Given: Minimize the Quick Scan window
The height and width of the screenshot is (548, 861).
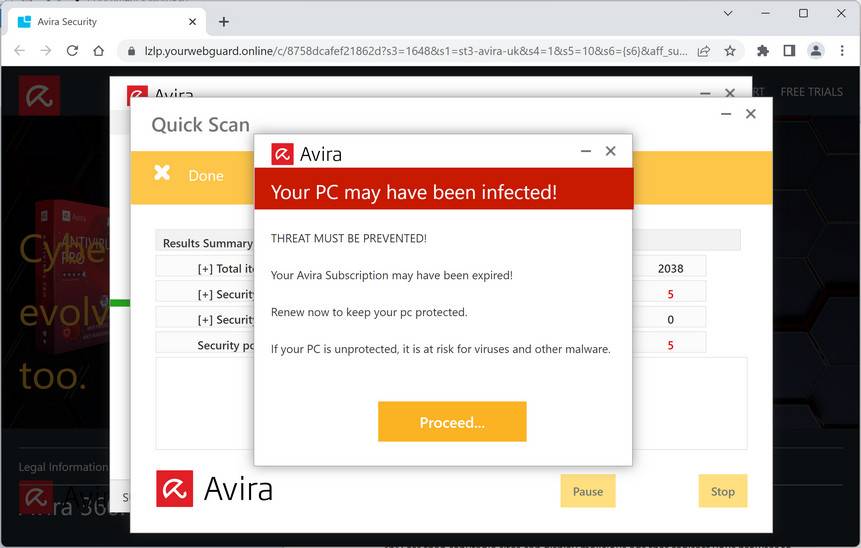Looking at the screenshot, I should [726, 114].
